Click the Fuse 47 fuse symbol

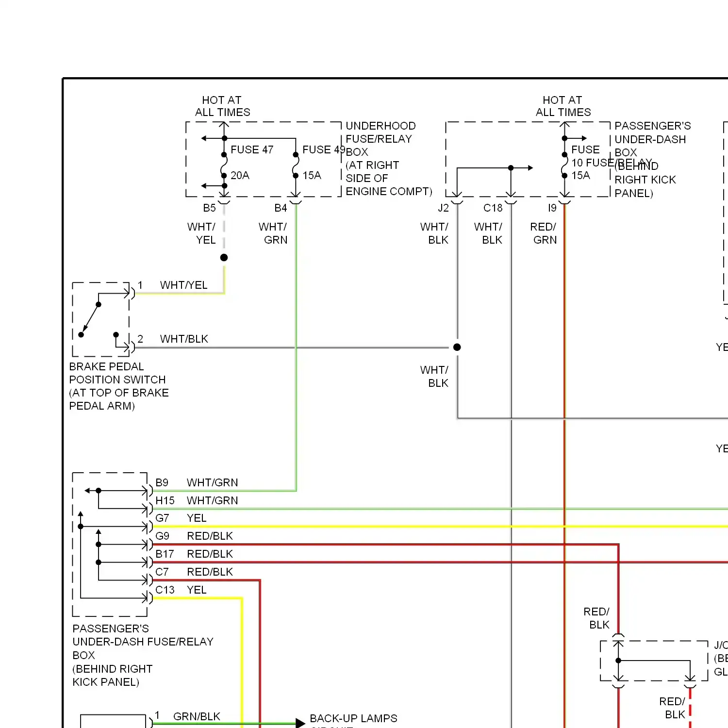tap(224, 165)
